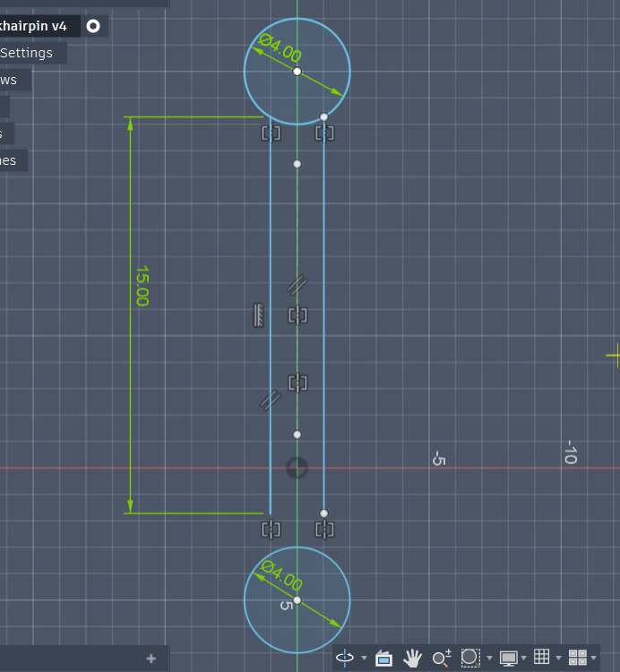Expand the Viewports dropdown arrow
Viewport: 620px width, 672px height.
click(x=593, y=658)
